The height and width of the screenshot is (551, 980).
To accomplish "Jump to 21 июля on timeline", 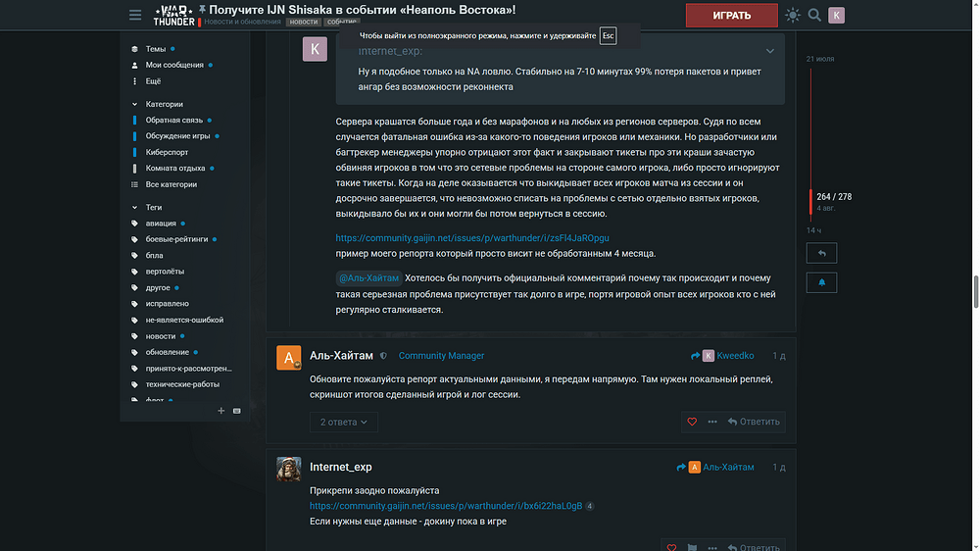I will point(820,59).
